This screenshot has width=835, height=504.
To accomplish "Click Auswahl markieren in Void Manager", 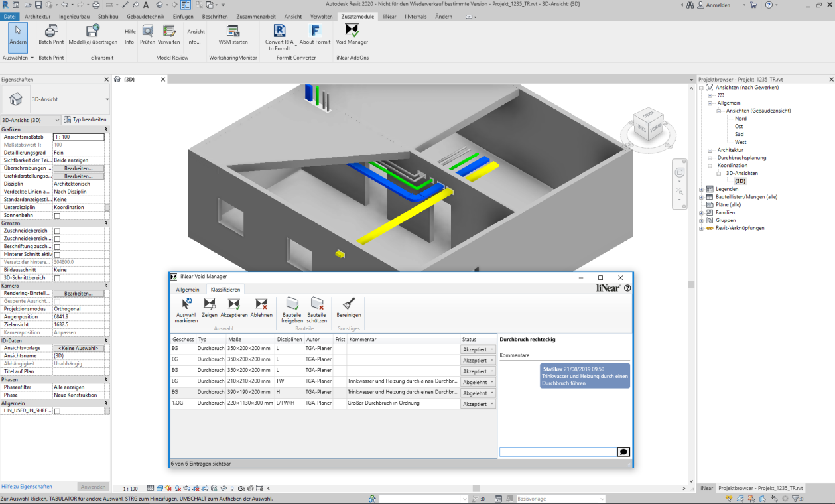I will click(186, 311).
